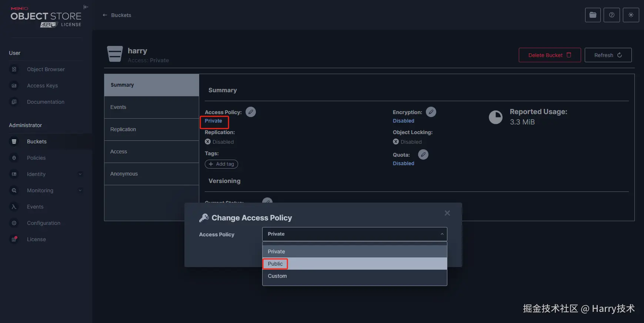Click the Object Locking Disabled status text
The height and width of the screenshot is (323, 644).
point(411,142)
